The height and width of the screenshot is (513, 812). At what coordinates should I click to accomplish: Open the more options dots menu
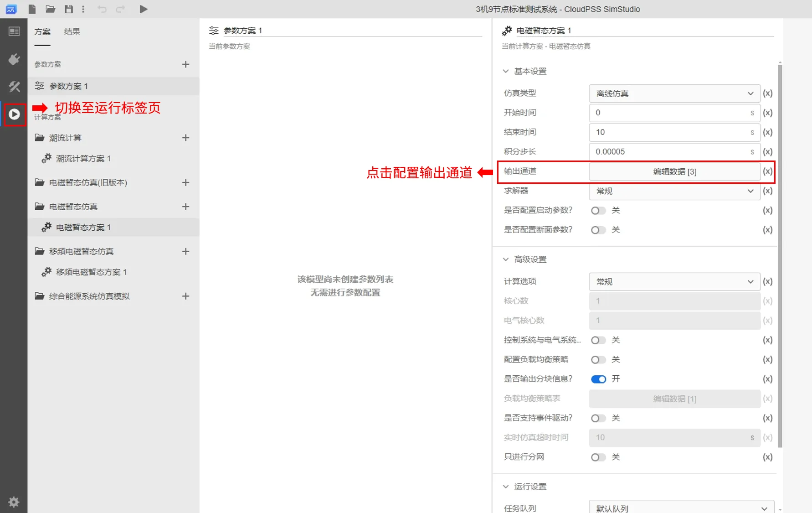click(x=83, y=9)
